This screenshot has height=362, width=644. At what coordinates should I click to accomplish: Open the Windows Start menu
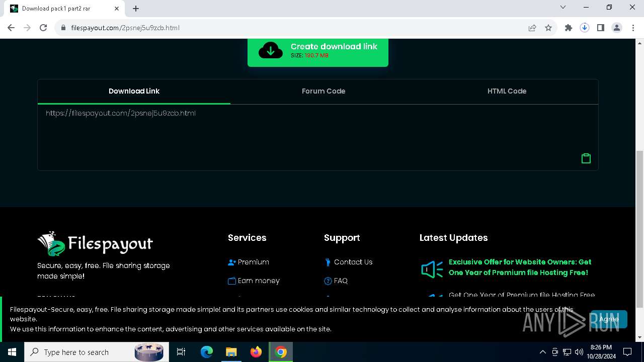point(12,352)
